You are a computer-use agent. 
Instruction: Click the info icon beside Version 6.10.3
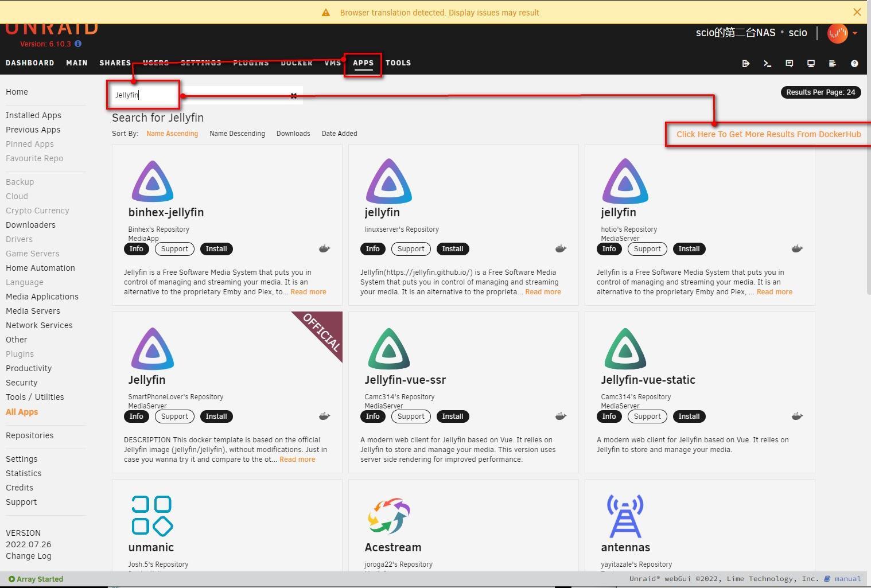point(78,44)
